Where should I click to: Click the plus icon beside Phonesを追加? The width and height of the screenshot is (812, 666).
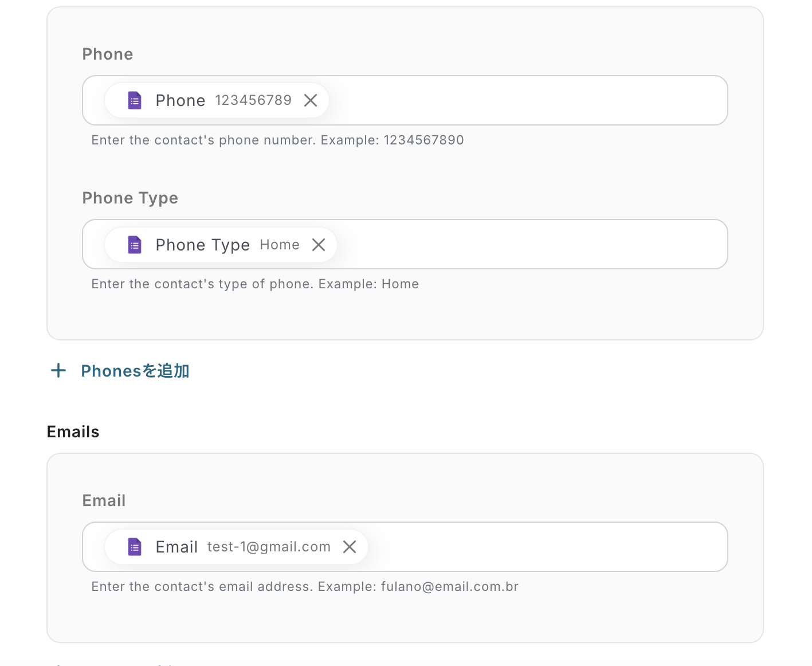(x=58, y=370)
